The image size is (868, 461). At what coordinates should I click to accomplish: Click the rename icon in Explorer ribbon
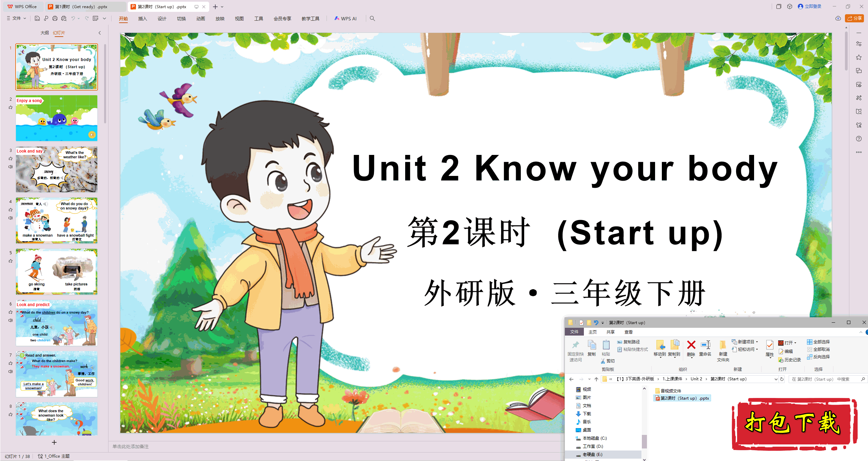(705, 345)
